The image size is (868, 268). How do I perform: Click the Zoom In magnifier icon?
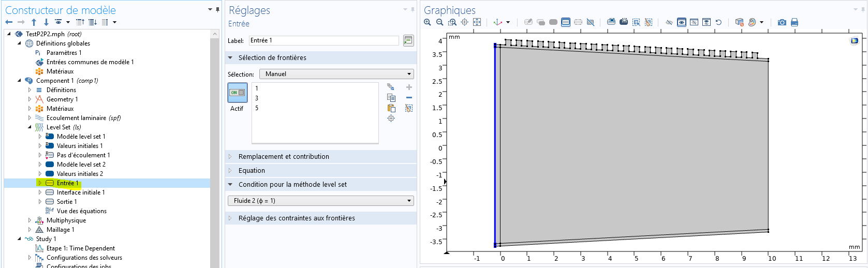coord(427,22)
